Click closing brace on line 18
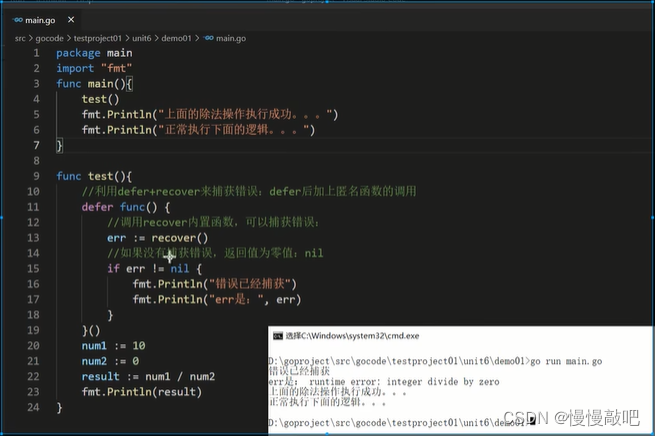655x436 pixels. pos(110,315)
